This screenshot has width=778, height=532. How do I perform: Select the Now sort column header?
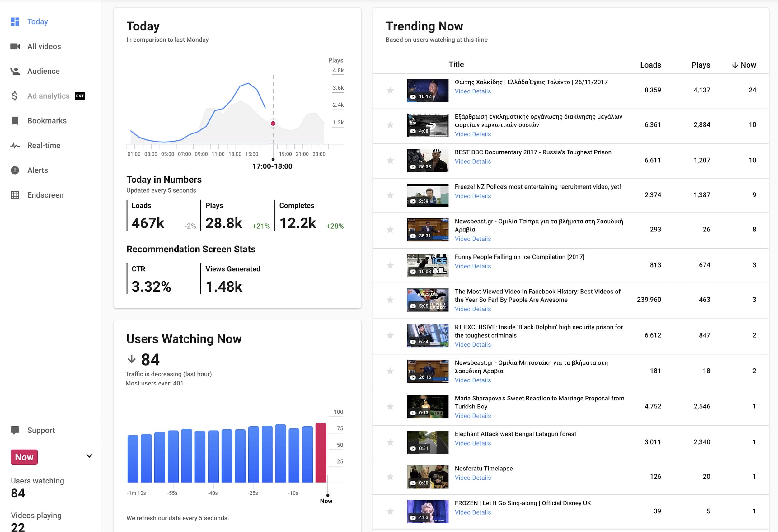[x=744, y=64]
